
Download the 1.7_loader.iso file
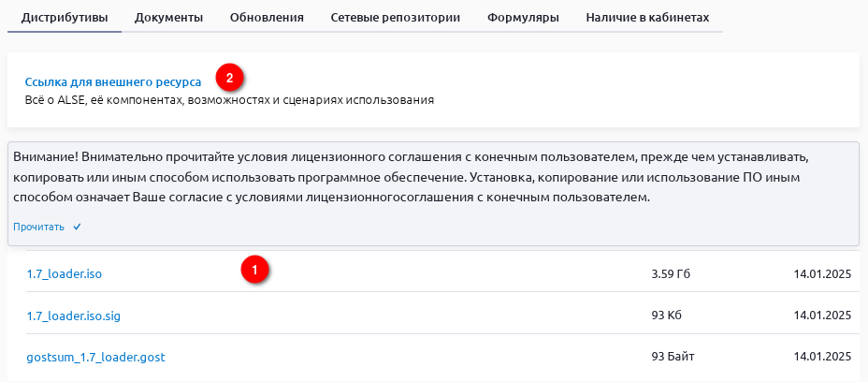(64, 274)
